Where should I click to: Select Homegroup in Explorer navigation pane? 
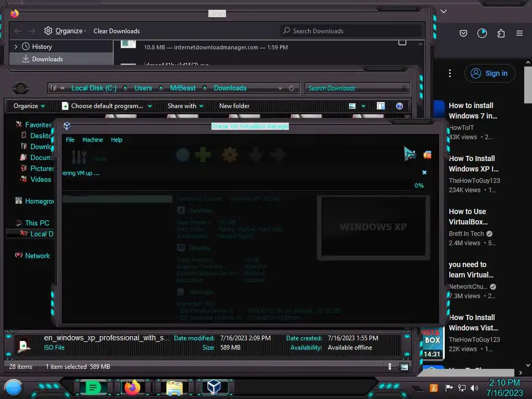[x=39, y=201]
